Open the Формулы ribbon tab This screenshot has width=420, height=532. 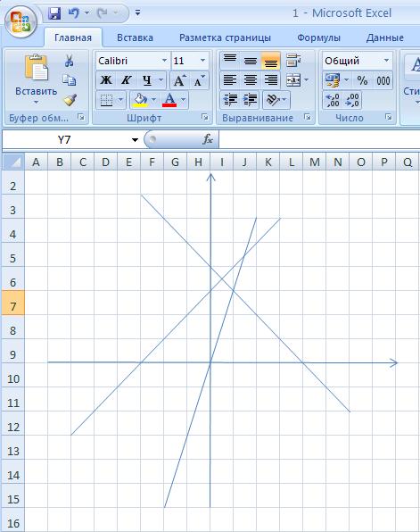pyautogui.click(x=318, y=37)
